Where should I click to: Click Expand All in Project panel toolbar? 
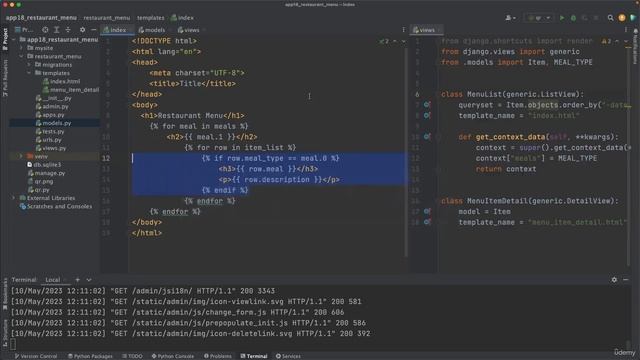coord(56,30)
